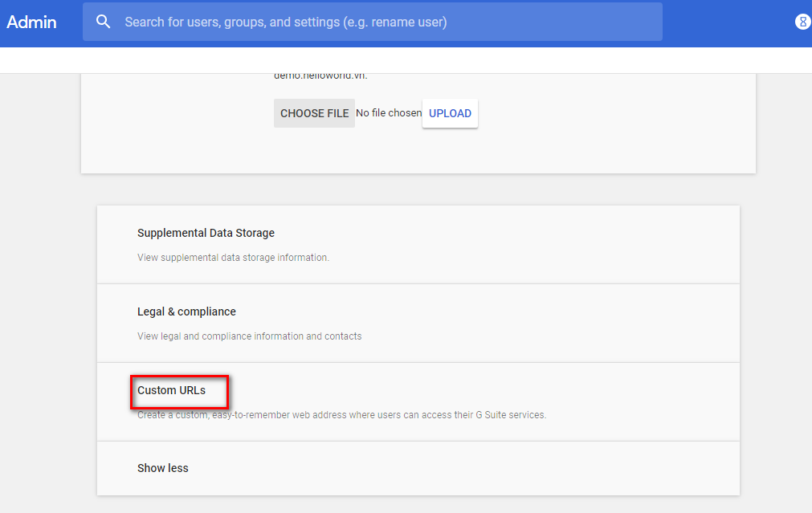Open the Legal & compliance section
Screen dimensions: 812x513
[x=186, y=311]
